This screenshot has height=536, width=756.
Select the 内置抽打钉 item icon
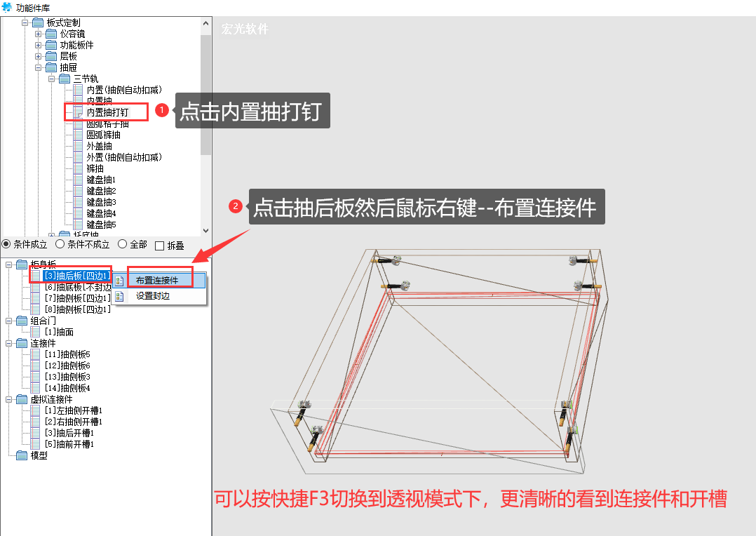click(x=78, y=112)
